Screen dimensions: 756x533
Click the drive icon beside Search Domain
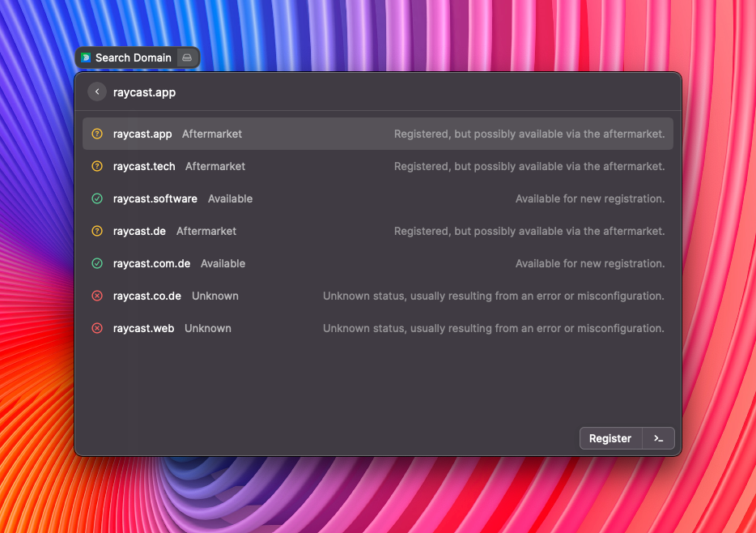click(187, 58)
